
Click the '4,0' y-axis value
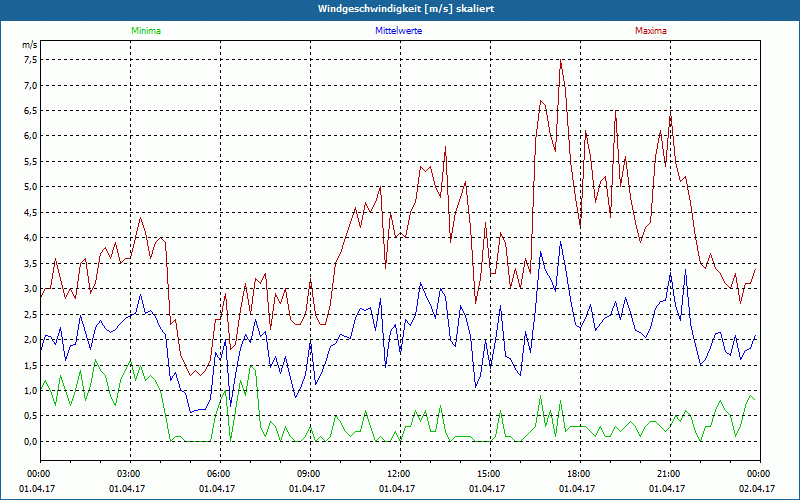click(x=31, y=238)
